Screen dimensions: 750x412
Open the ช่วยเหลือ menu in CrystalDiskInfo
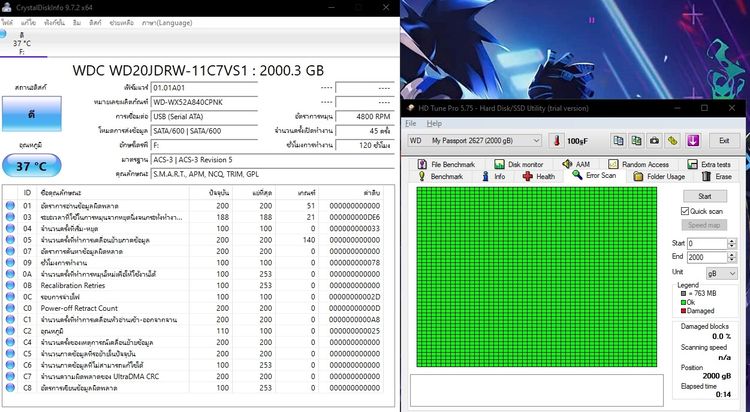pos(121,22)
